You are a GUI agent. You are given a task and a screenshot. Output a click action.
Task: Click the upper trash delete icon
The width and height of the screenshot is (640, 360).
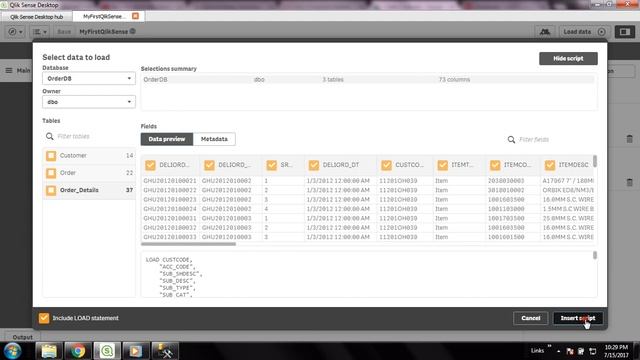[x=629, y=139]
